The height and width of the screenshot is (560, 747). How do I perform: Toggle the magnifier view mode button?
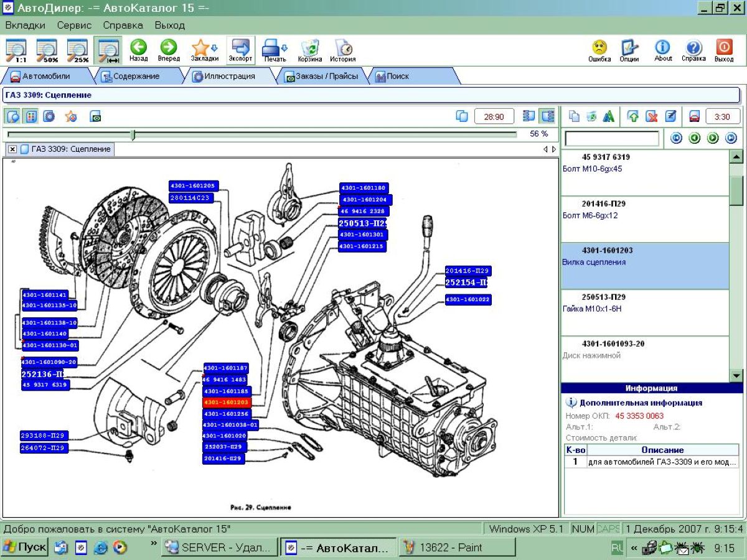13,116
